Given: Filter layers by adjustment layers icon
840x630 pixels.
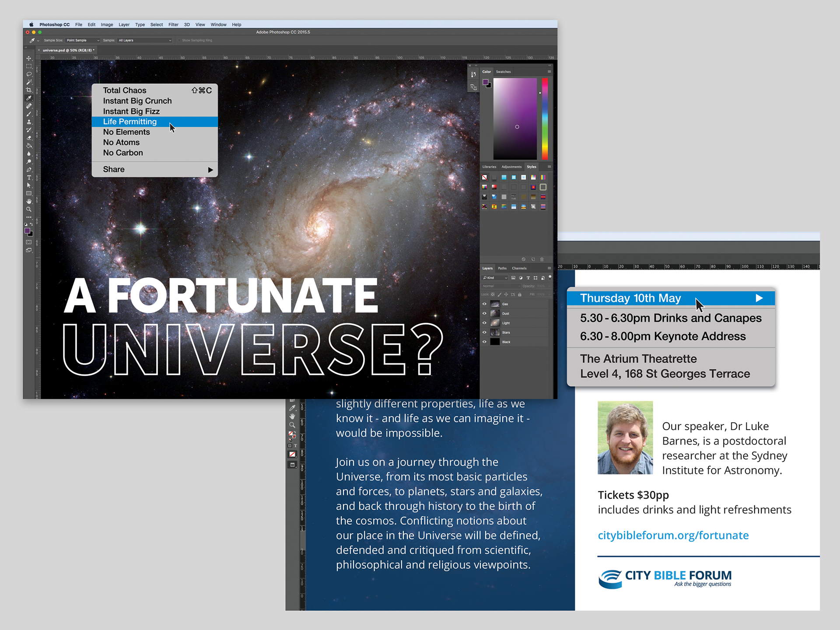Looking at the screenshot, I should pos(521,278).
